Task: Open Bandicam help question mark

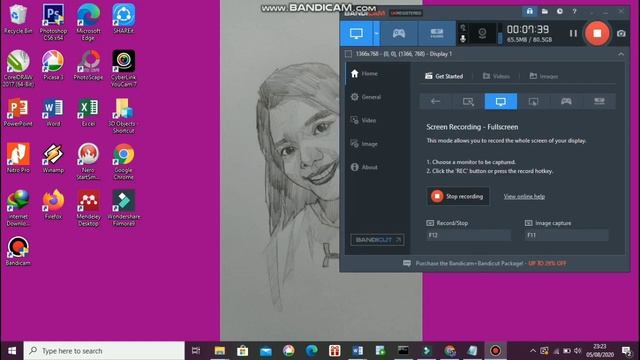Action: (x=574, y=11)
